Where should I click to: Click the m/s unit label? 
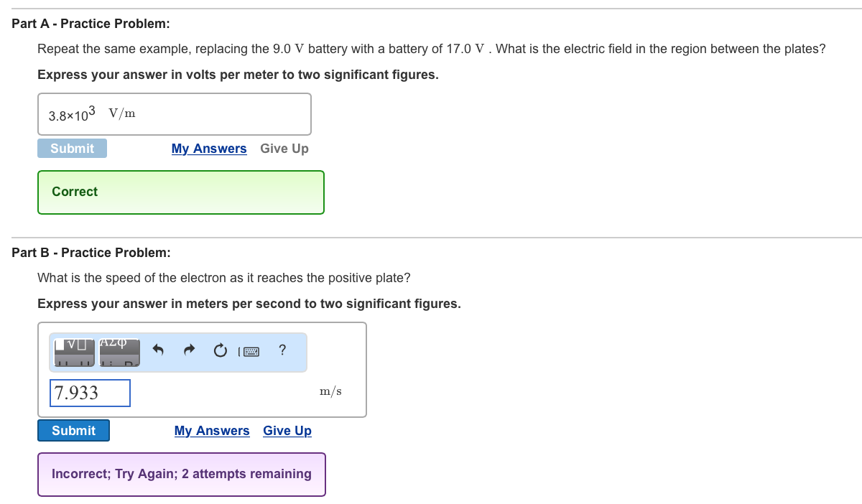pos(330,391)
